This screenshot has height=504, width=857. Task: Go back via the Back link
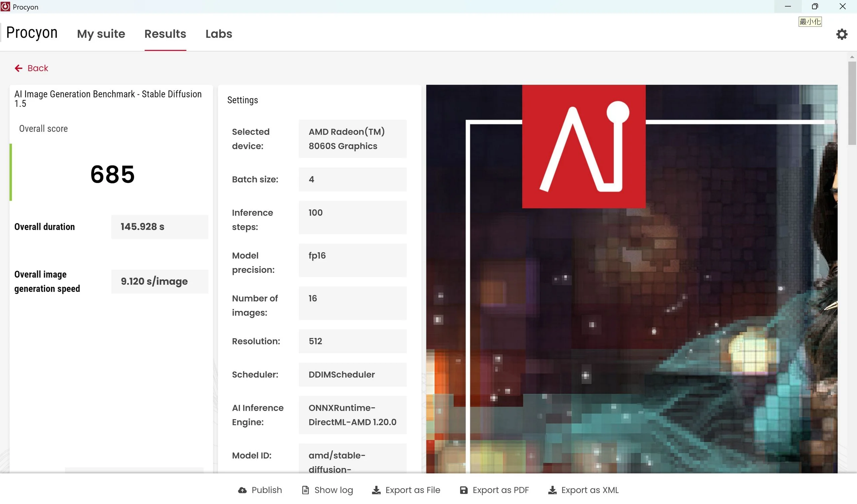click(38, 68)
